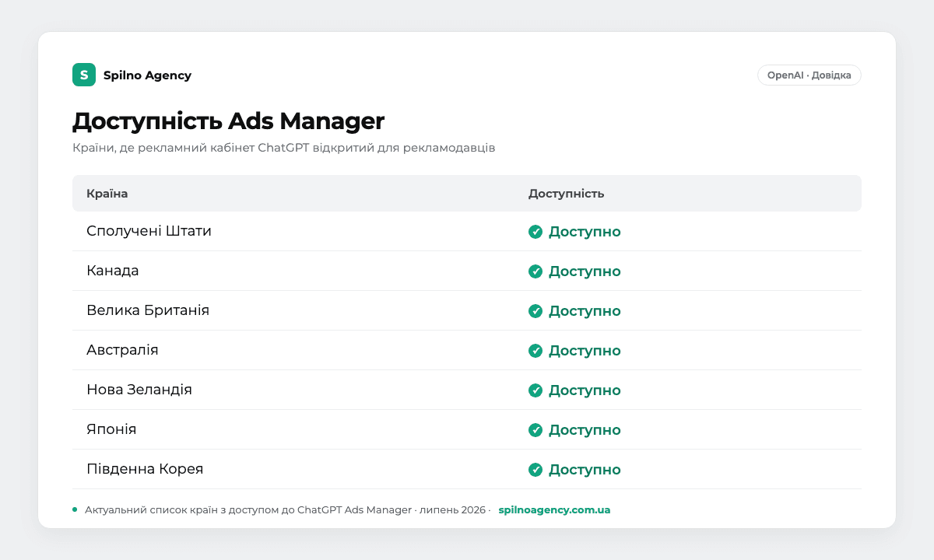Viewport: 934px width, 560px height.
Task: Select the Канада country cell
Action: point(113,271)
